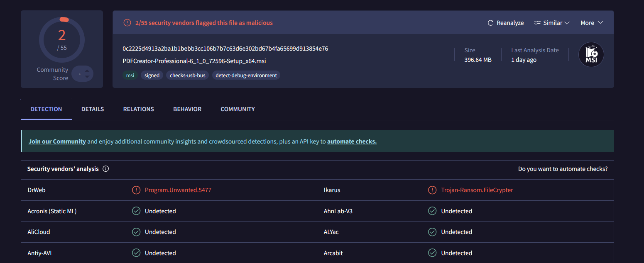Open the DETAILS tab
The height and width of the screenshot is (263, 644).
tap(93, 109)
